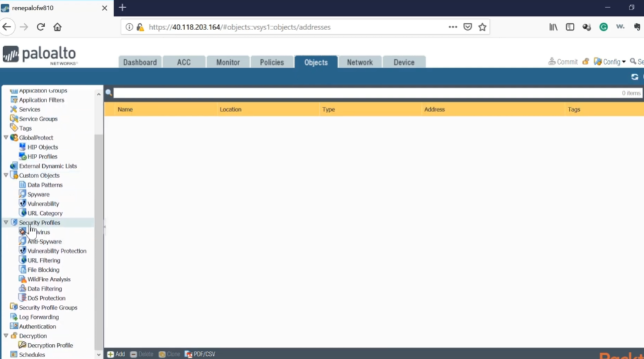Click the browser home icon
The image size is (644, 359).
tap(57, 27)
